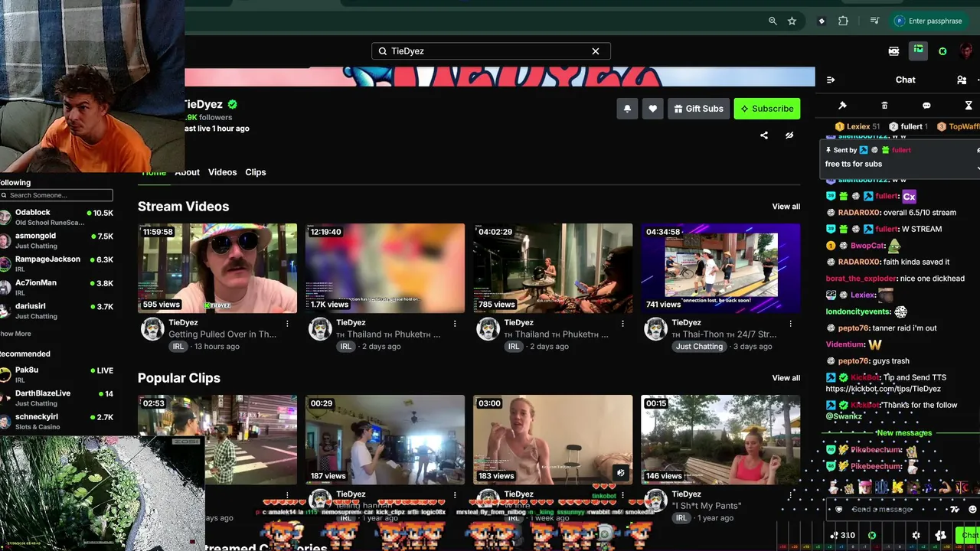This screenshot has width=980, height=551.
Task: Play the 03:00 popular clip
Action: (553, 439)
